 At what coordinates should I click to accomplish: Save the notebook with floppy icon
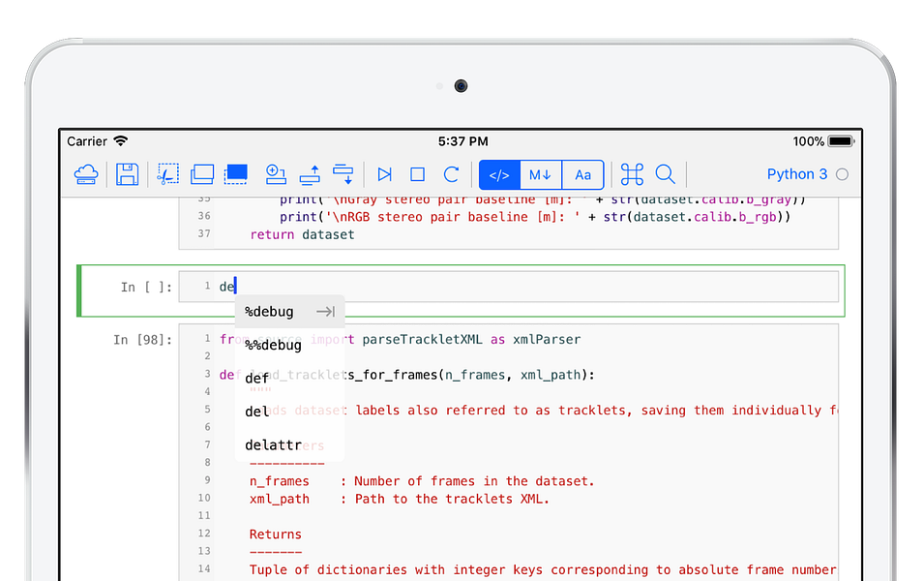pyautogui.click(x=127, y=174)
